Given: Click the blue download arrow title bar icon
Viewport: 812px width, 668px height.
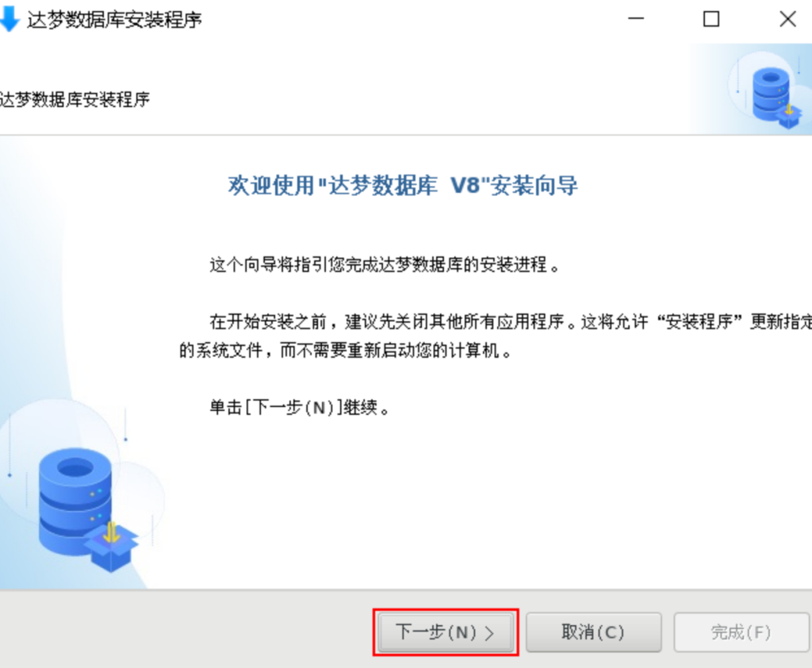Looking at the screenshot, I should [x=10, y=19].
